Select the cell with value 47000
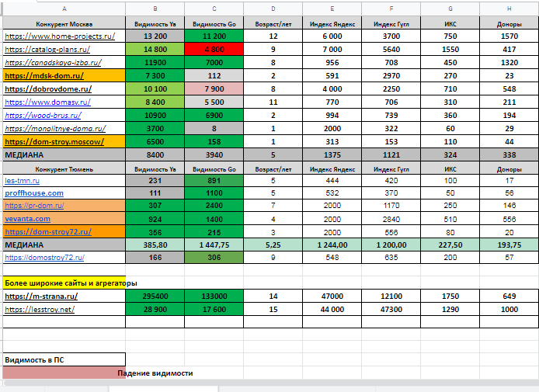The height and width of the screenshot is (392, 539). point(332,297)
